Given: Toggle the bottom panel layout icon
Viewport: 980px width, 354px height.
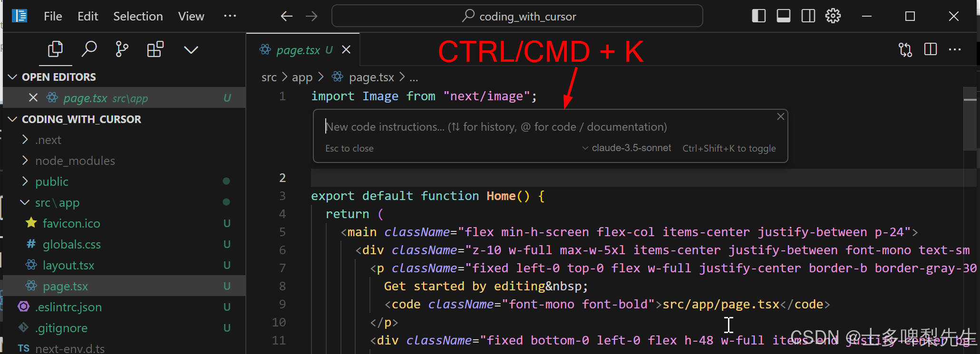Looking at the screenshot, I should (784, 16).
